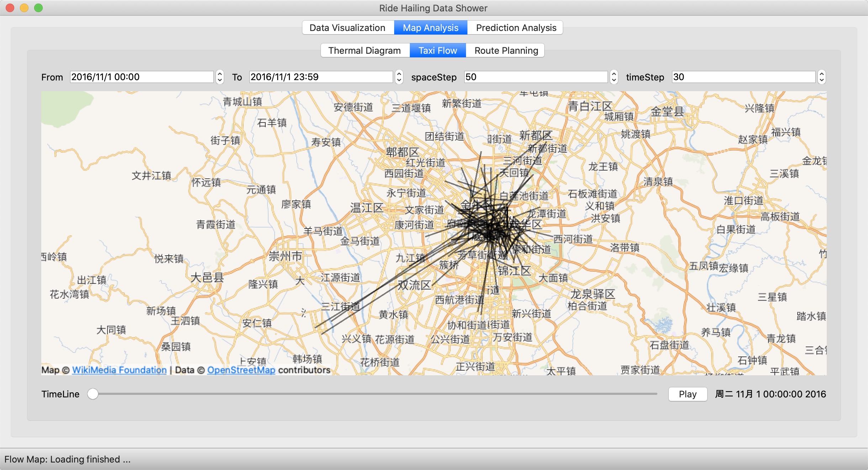Click the From date-time field
The image size is (868, 470).
[x=142, y=77]
